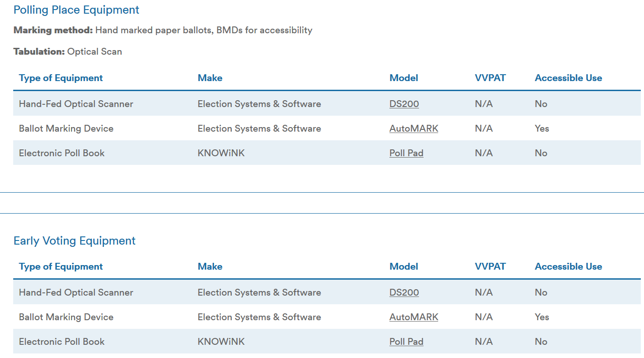Select Electronic Poll Book in Polling Place table

tap(61, 153)
